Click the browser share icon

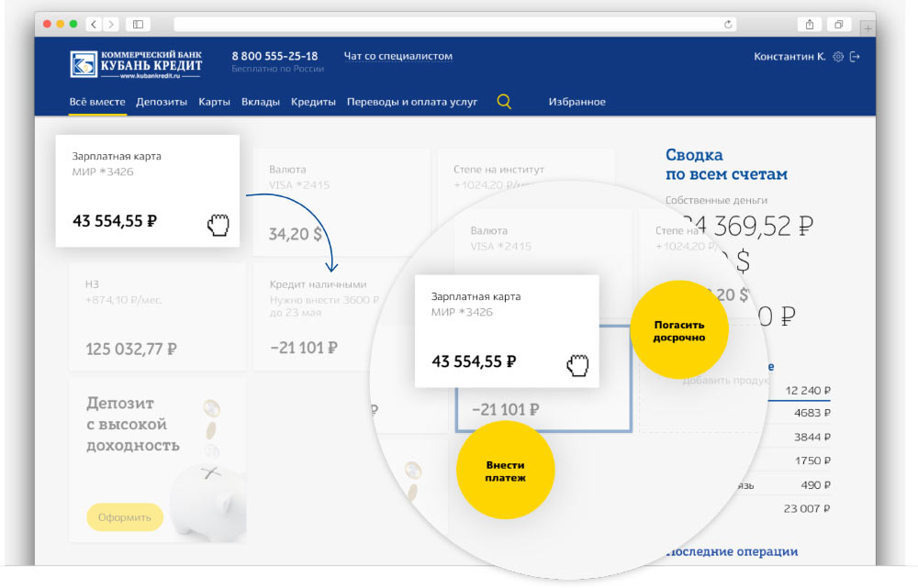(x=810, y=25)
